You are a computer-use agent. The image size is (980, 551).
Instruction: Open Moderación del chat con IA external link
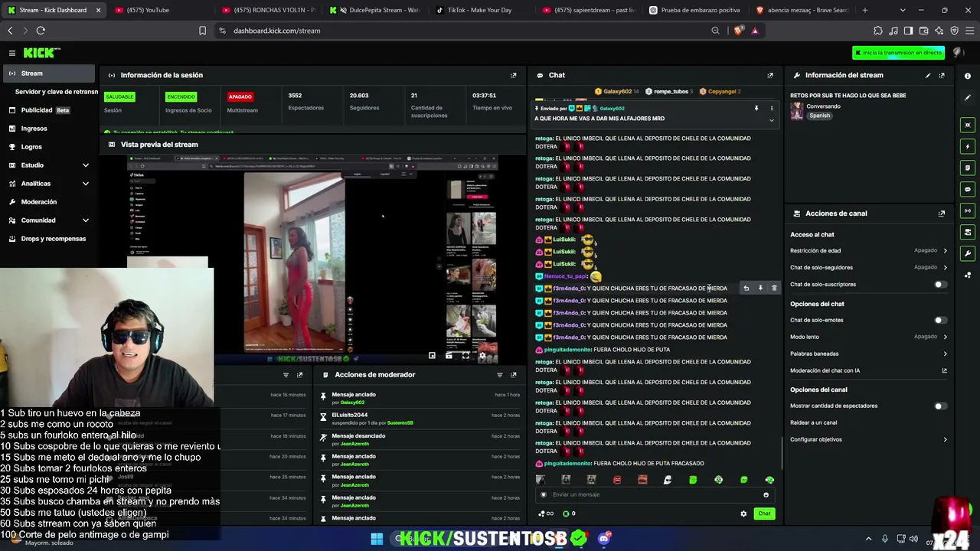click(x=944, y=370)
